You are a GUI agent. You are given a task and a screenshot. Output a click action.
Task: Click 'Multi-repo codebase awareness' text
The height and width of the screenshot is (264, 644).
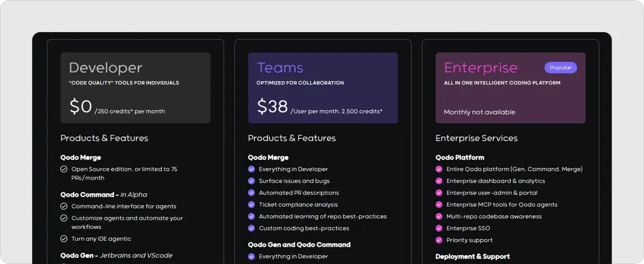pos(494,217)
